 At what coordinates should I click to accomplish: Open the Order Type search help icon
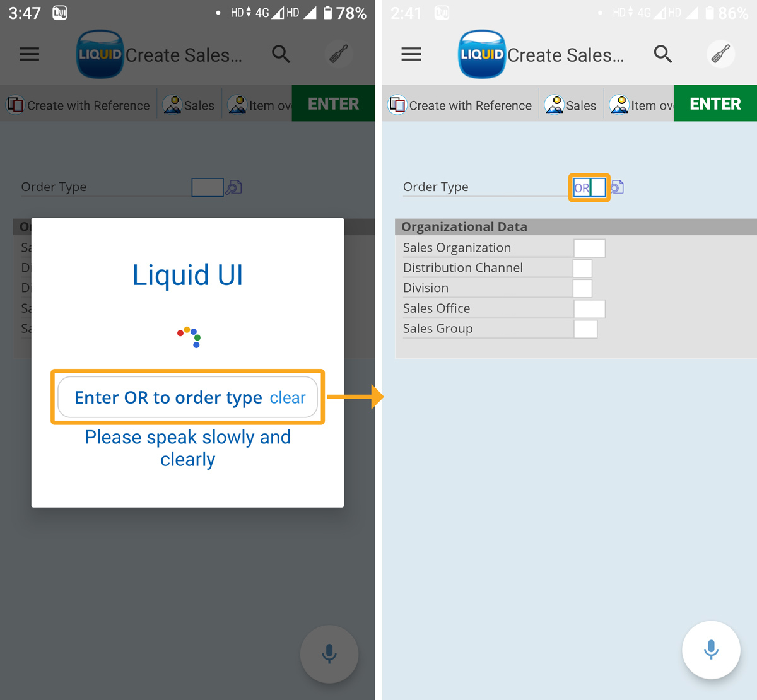click(618, 187)
